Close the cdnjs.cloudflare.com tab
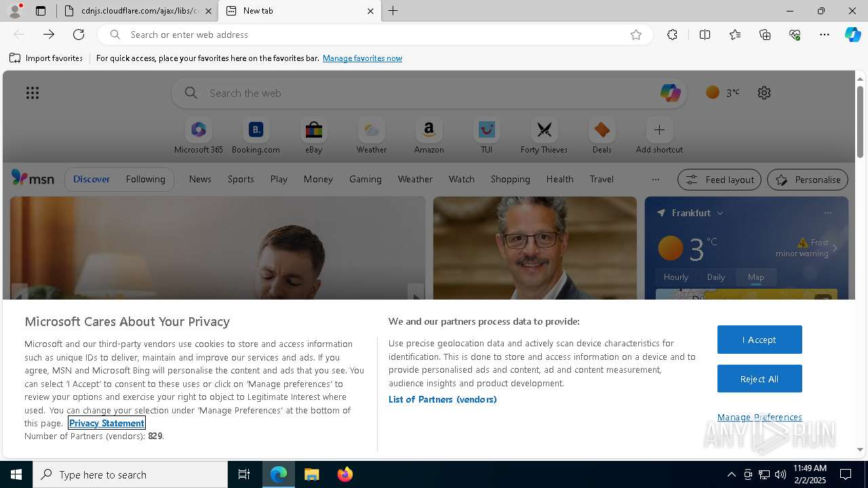Screen dimensions: 868x488 pos(208,11)
